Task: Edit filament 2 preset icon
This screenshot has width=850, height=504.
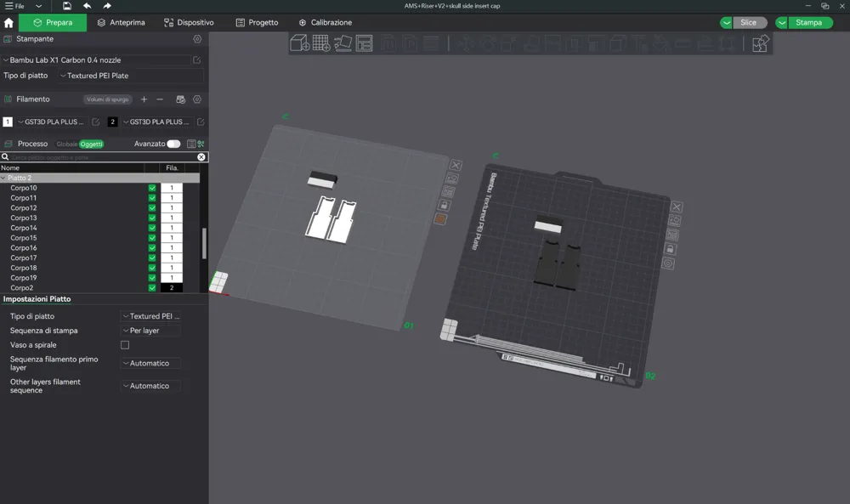Action: pyautogui.click(x=200, y=122)
